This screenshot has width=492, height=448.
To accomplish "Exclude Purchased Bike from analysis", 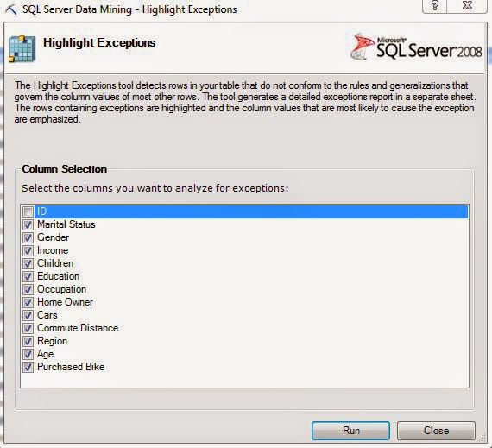I will tap(28, 367).
